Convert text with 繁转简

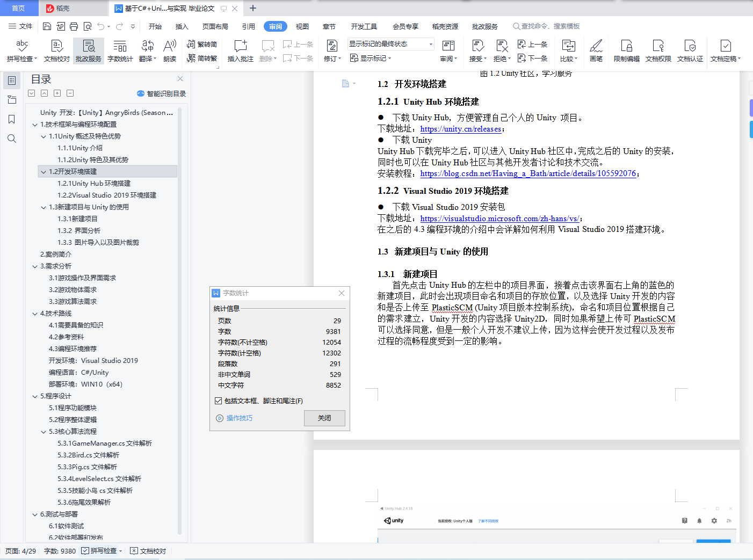point(202,45)
